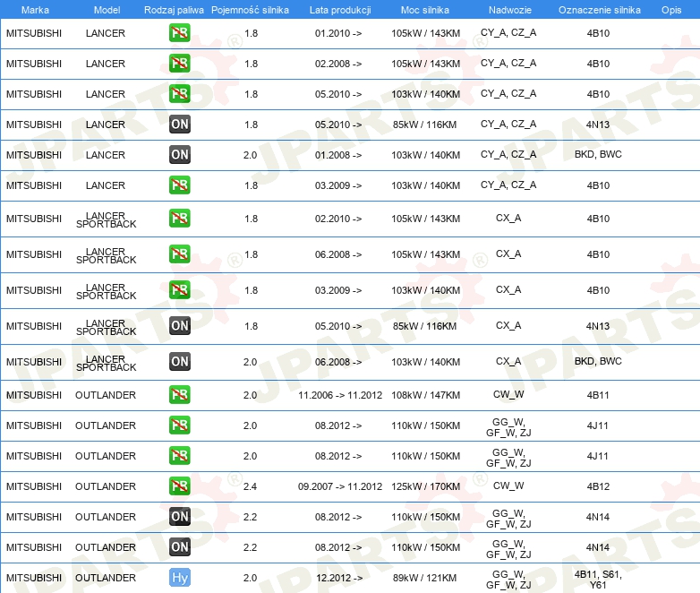700x593 pixels.
Task: Click ON icon for Lancer Sportback 1.8 4N13
Action: click(180, 326)
